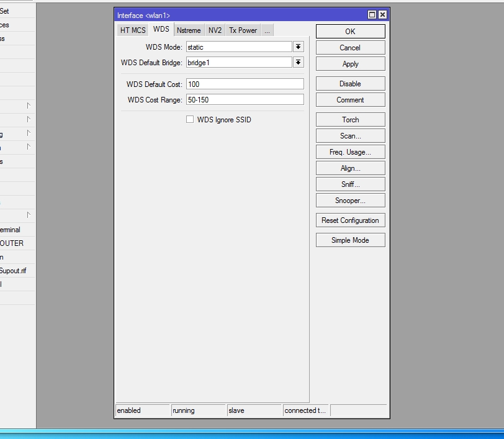Switch to the HT MCS tab
Image resolution: width=504 pixels, height=439 pixels.
(x=133, y=30)
